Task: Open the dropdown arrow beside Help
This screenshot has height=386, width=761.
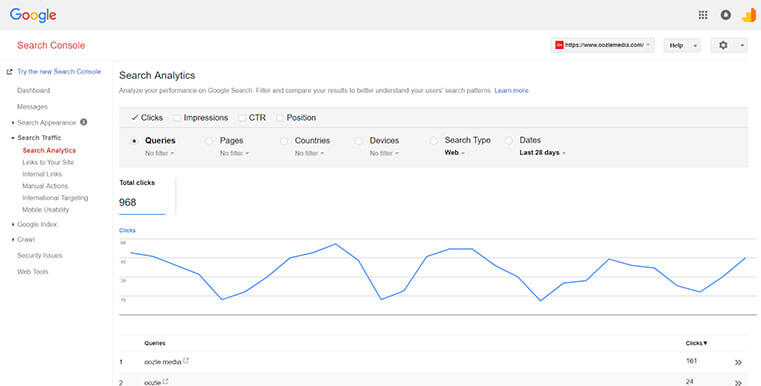Action: pos(695,46)
